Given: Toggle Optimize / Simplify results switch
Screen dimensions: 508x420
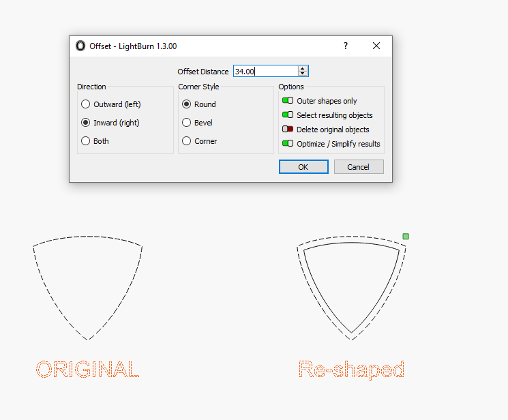Looking at the screenshot, I should click(288, 143).
